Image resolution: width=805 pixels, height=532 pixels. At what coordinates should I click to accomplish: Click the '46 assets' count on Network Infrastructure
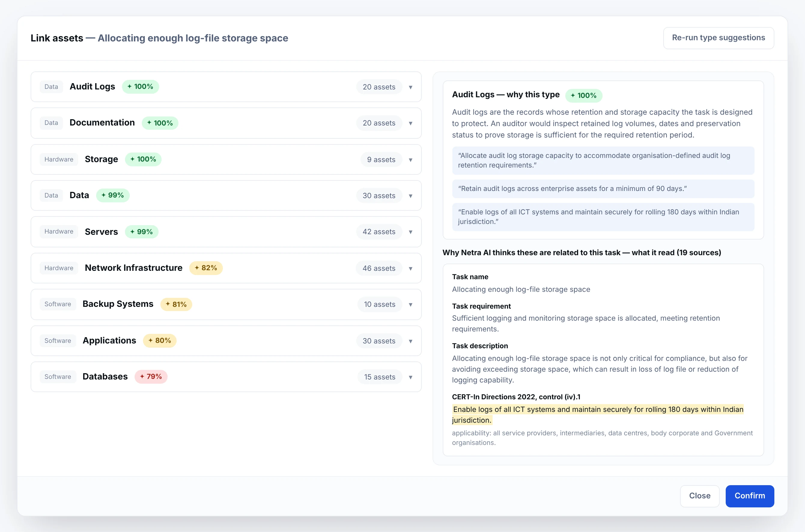pos(379,268)
